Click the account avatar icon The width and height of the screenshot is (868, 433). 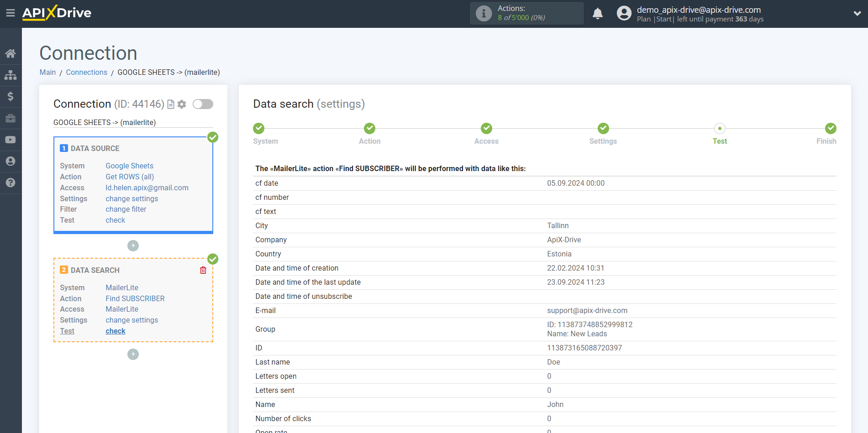point(624,13)
